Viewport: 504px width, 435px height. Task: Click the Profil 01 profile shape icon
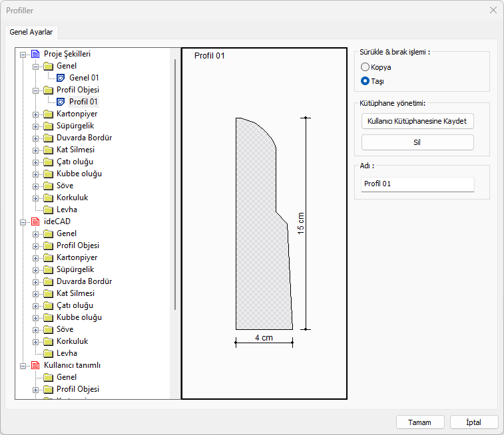point(61,102)
